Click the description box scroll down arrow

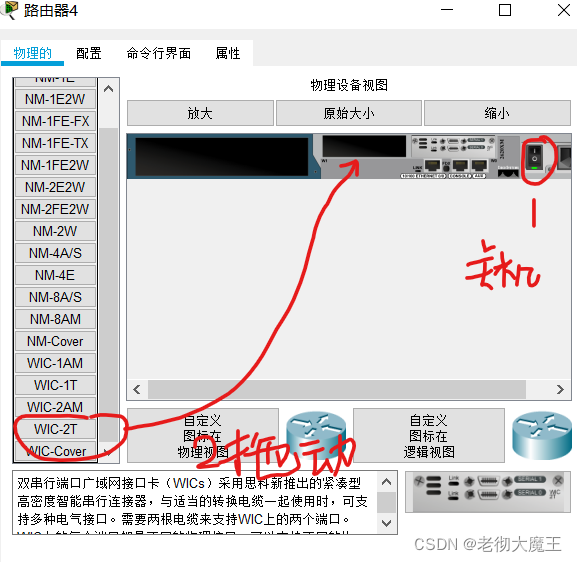tap(387, 523)
